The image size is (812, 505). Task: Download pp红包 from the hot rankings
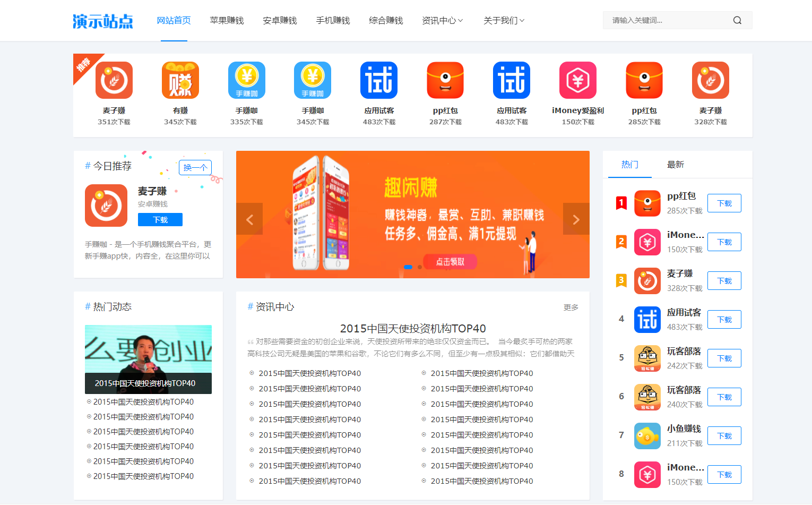pos(724,203)
